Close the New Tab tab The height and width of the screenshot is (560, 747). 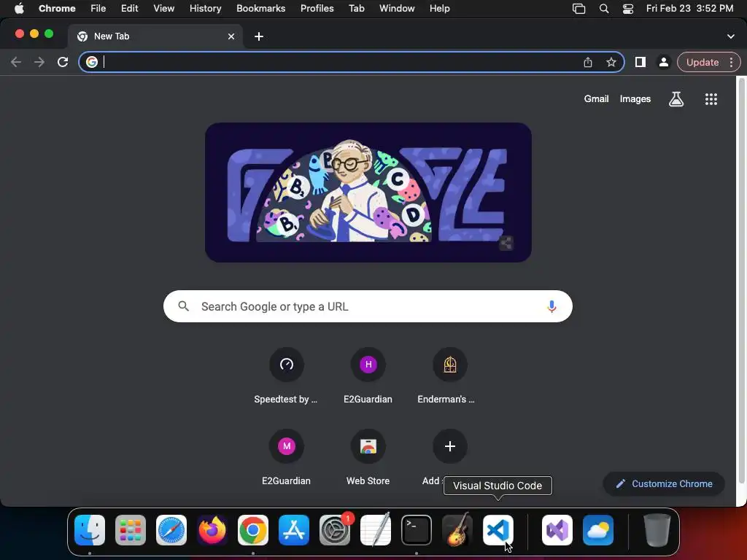[231, 36]
